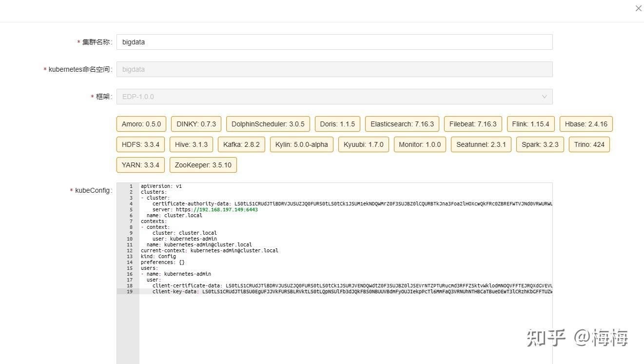
Task: Click the 'clusters:' line in the editor
Action: click(154, 192)
